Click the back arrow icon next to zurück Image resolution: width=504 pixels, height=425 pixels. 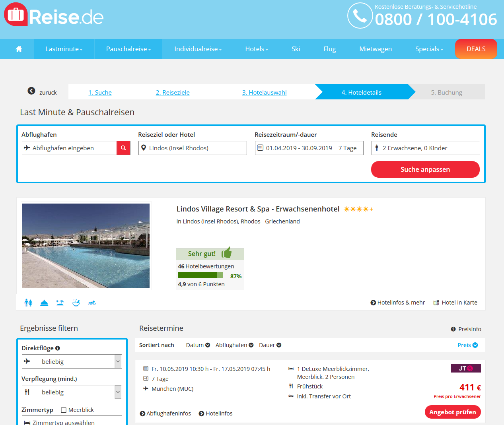[x=31, y=91]
